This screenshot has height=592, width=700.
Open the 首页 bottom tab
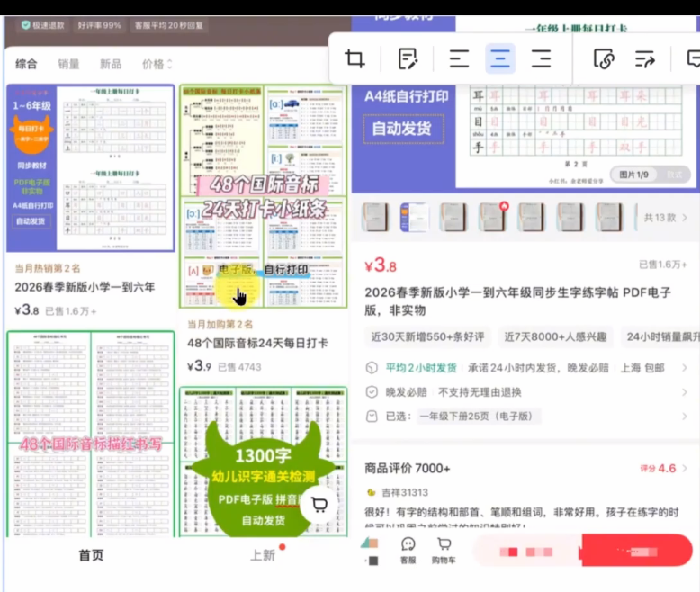coord(91,555)
